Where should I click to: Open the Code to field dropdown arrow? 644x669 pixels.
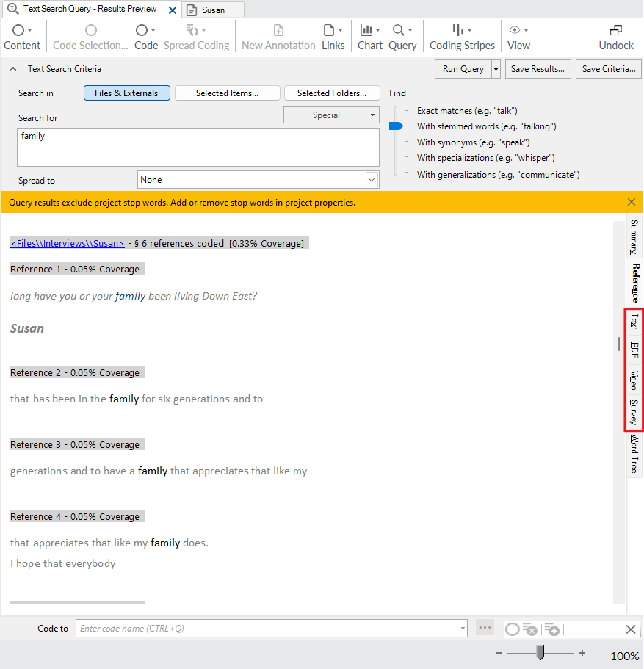(463, 629)
